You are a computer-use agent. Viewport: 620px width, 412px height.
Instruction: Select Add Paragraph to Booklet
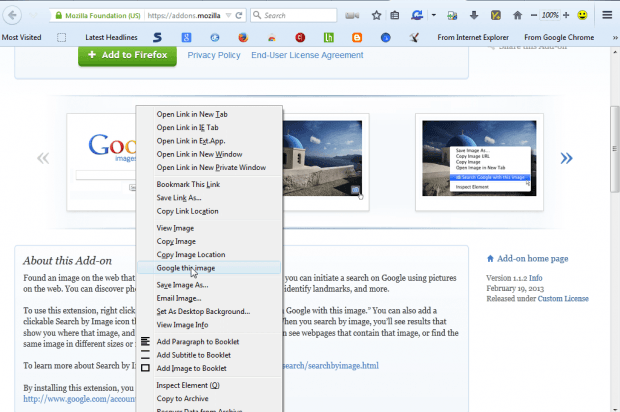[x=209, y=342]
